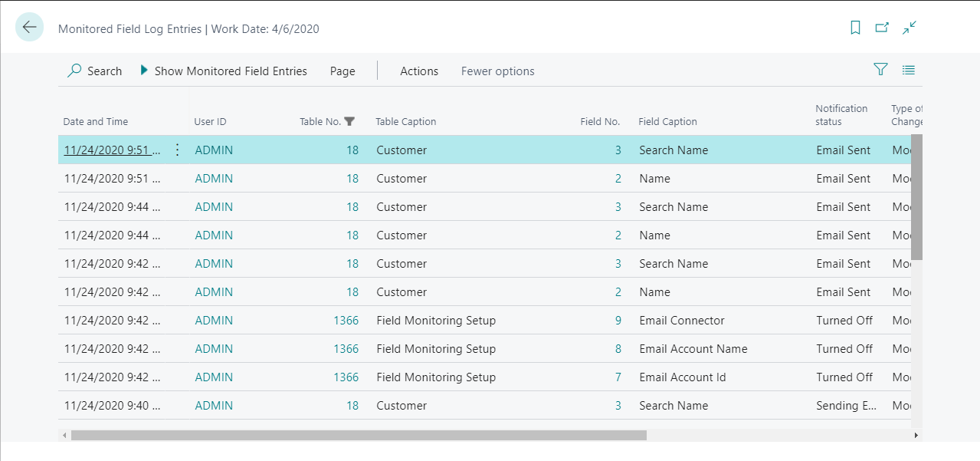The width and height of the screenshot is (980, 461).
Task: Open the Page menu
Action: [342, 71]
